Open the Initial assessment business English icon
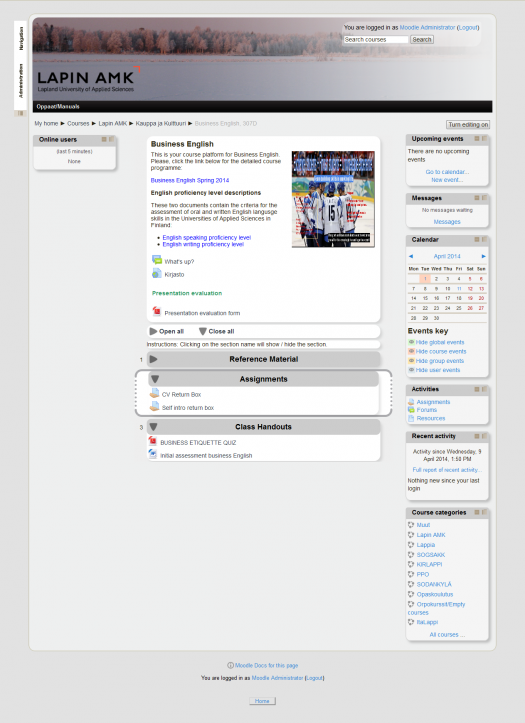This screenshot has width=525, height=723. 153,454
